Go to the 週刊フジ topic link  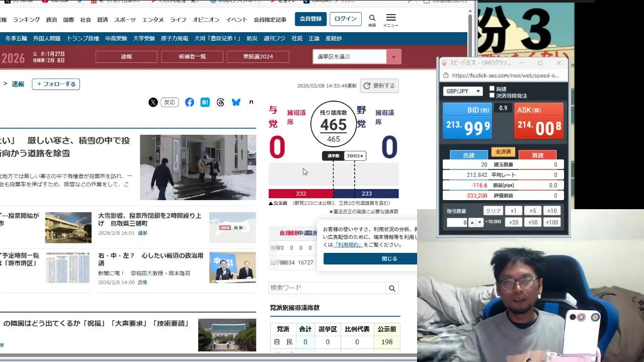point(274,38)
